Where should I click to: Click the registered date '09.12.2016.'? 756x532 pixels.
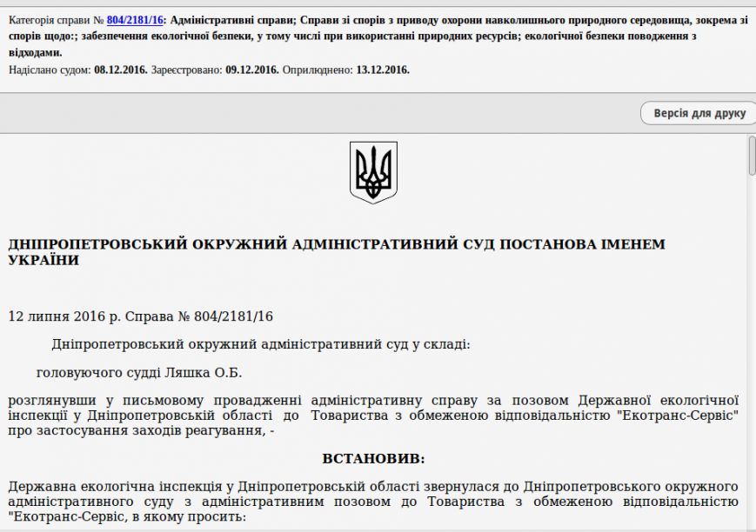(x=252, y=70)
